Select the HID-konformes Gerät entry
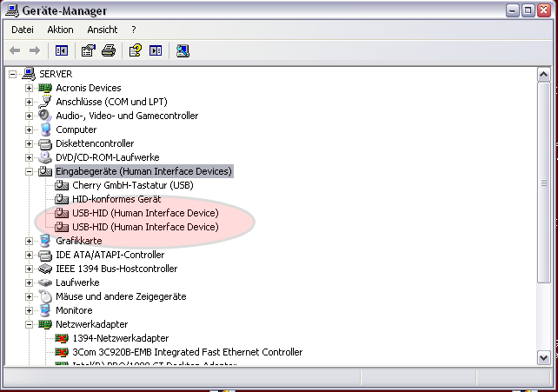 pyautogui.click(x=116, y=199)
